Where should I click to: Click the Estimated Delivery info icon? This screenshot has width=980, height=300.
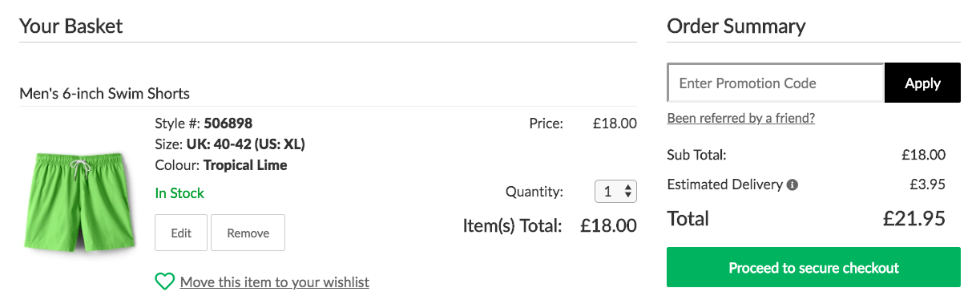(792, 184)
